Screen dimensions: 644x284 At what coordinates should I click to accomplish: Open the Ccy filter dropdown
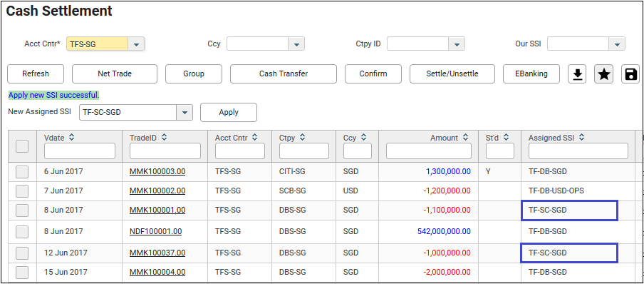pyautogui.click(x=296, y=44)
